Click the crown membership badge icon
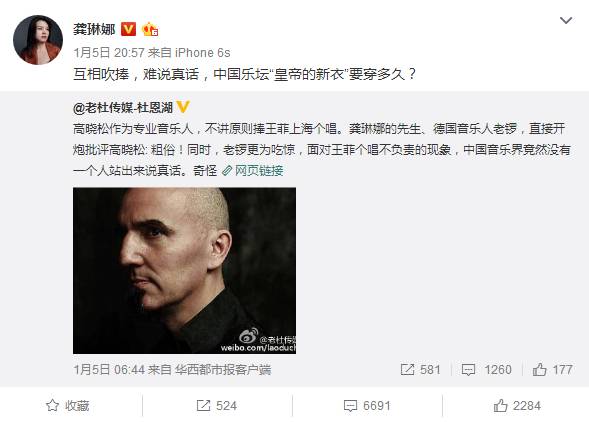 pos(150,29)
